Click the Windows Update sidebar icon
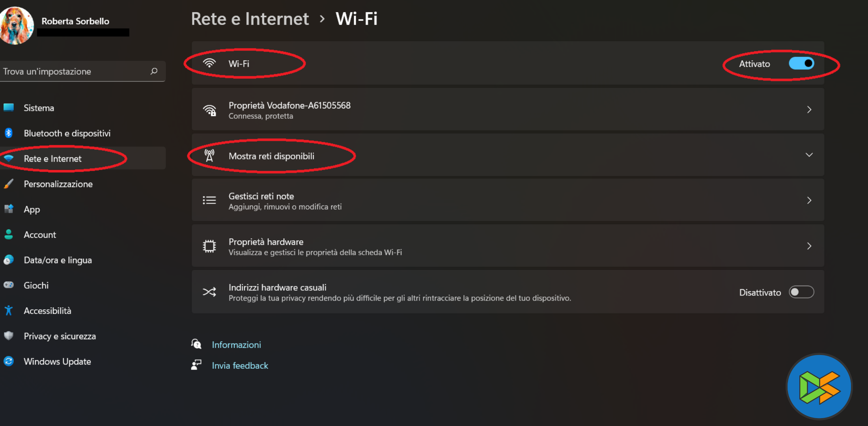 [9, 361]
